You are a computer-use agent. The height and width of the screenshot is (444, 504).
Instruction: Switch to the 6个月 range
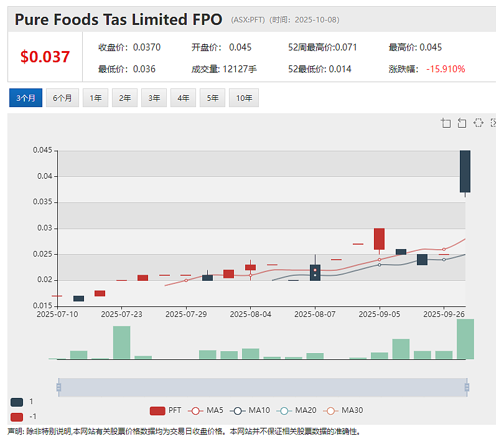(62, 98)
